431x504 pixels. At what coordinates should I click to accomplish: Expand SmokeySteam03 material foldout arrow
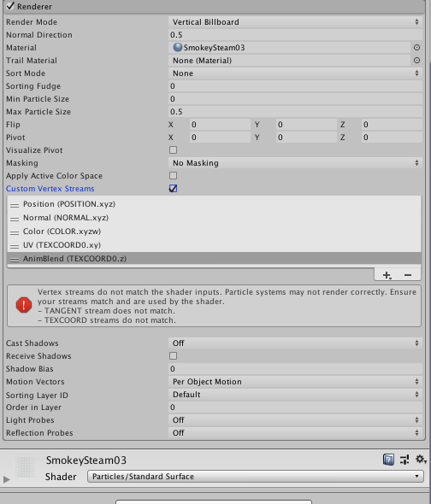(7, 479)
